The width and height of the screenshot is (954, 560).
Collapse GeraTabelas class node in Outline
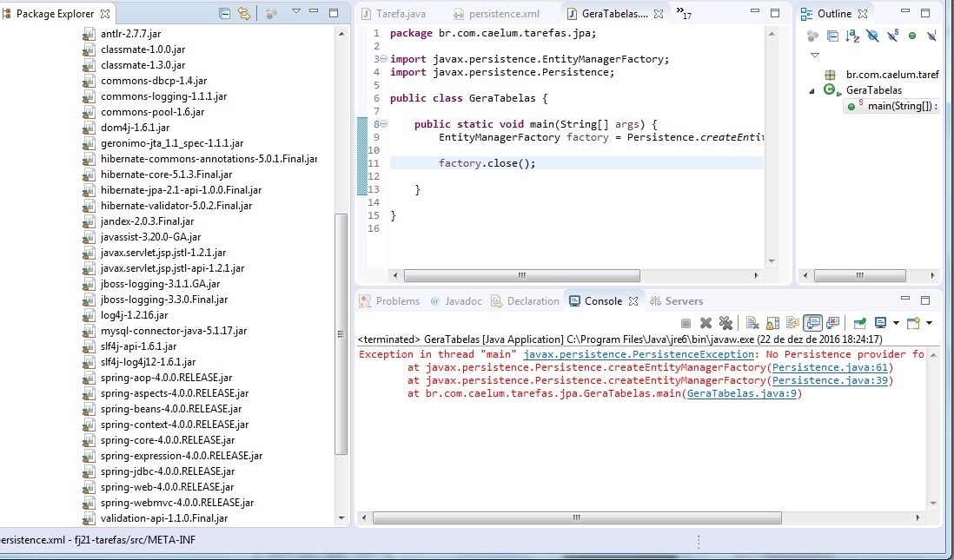812,91
